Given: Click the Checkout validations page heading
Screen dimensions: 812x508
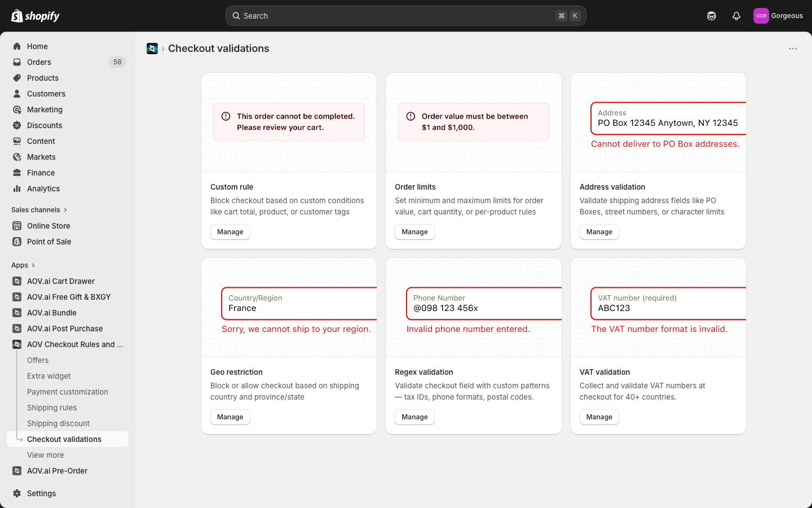Looking at the screenshot, I should [x=219, y=49].
